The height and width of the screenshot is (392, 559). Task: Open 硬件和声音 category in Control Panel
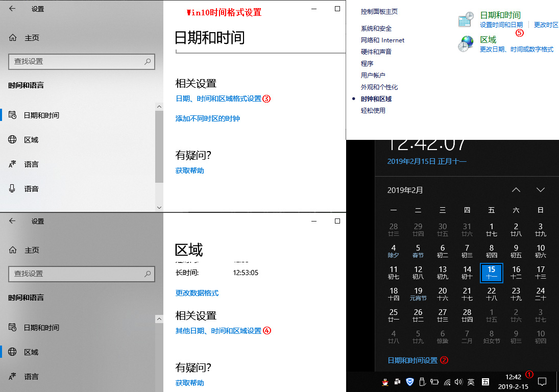(376, 52)
